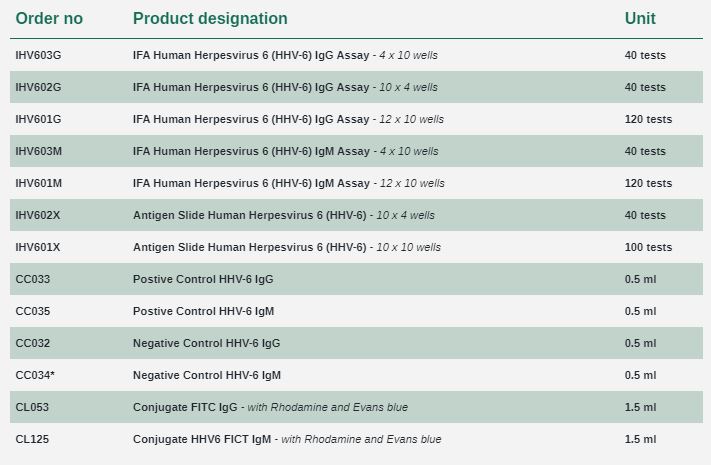The image size is (711, 465).
Task: Select IgM Assay 12 x 10 wells product
Action: [x=288, y=183]
